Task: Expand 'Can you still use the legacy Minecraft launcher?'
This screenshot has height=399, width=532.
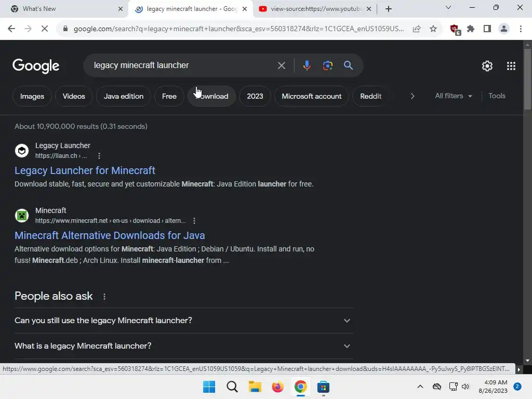Action: [184, 321]
